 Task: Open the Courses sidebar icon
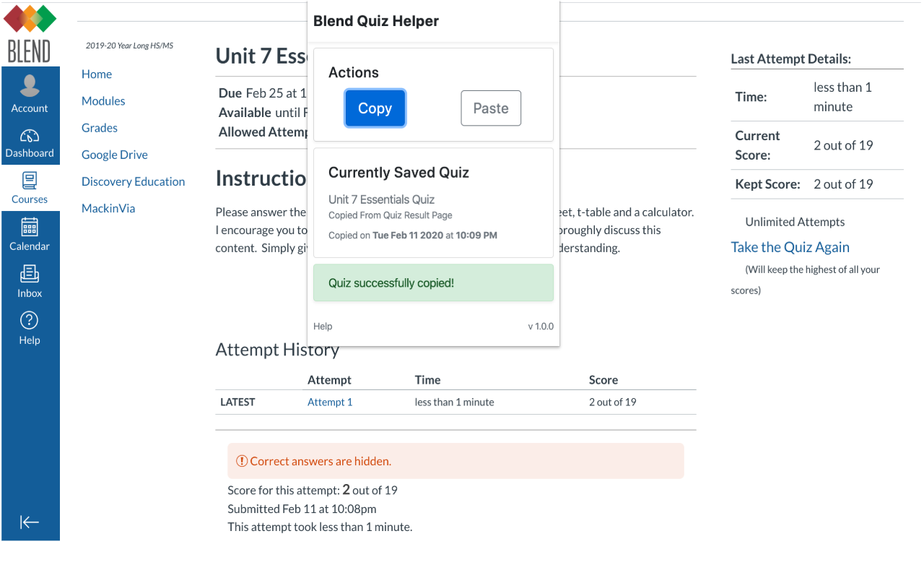(x=30, y=188)
